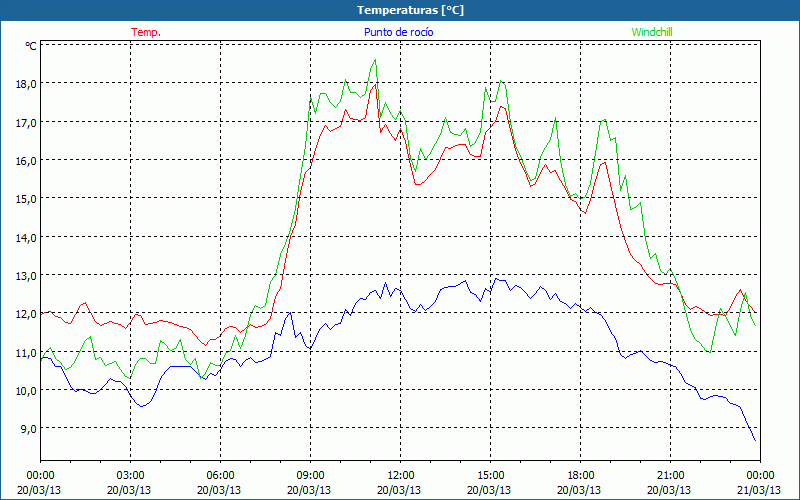Click the green windchill peak near 11:00
Viewport: 800px width, 500px height.
[x=376, y=60]
